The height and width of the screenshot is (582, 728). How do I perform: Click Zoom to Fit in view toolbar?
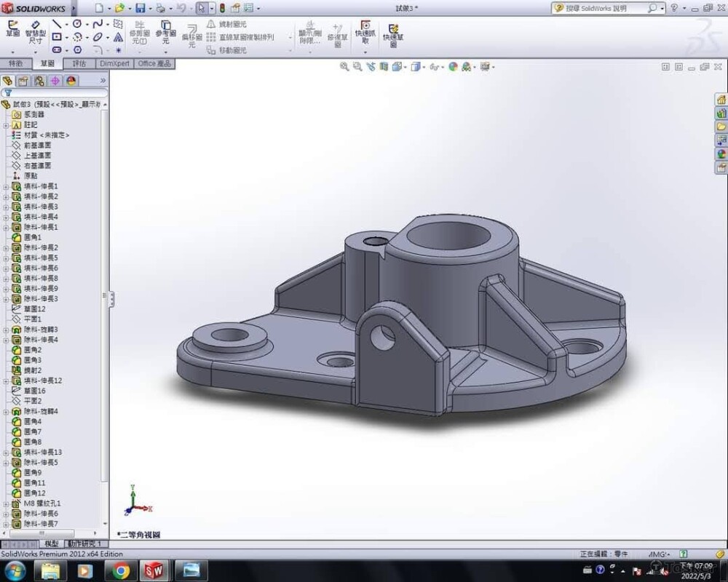coord(344,66)
